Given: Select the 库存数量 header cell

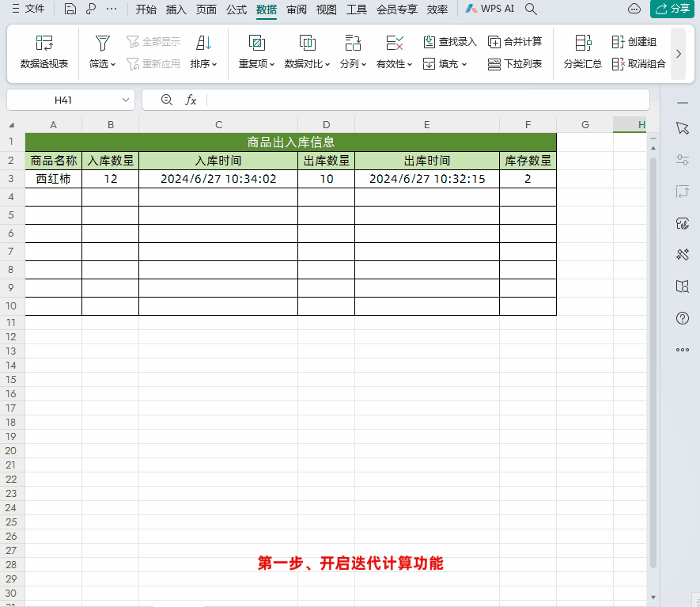Looking at the screenshot, I should pos(528,161).
